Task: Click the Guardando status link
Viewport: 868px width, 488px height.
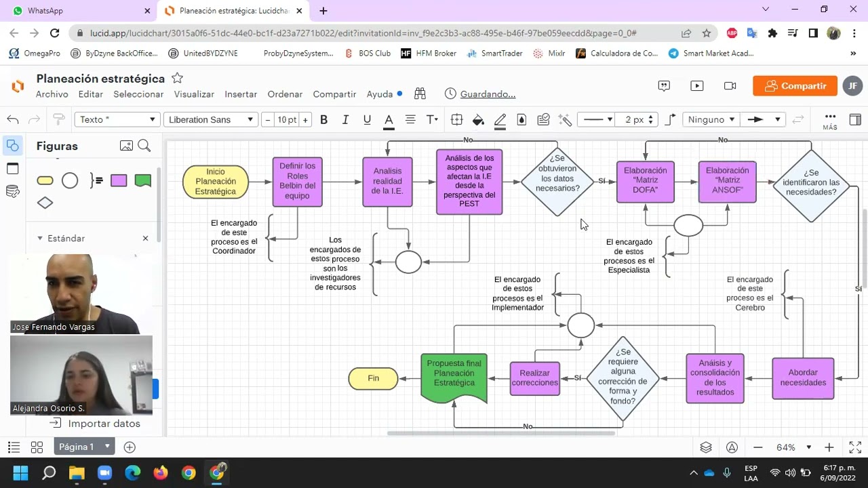Action: pyautogui.click(x=488, y=94)
